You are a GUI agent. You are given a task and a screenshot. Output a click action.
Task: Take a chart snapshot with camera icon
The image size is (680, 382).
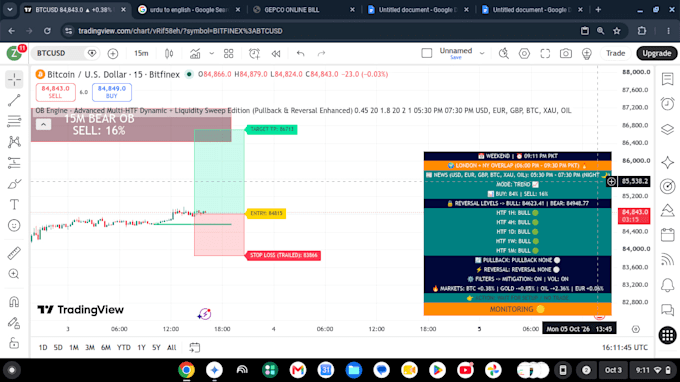click(566, 53)
